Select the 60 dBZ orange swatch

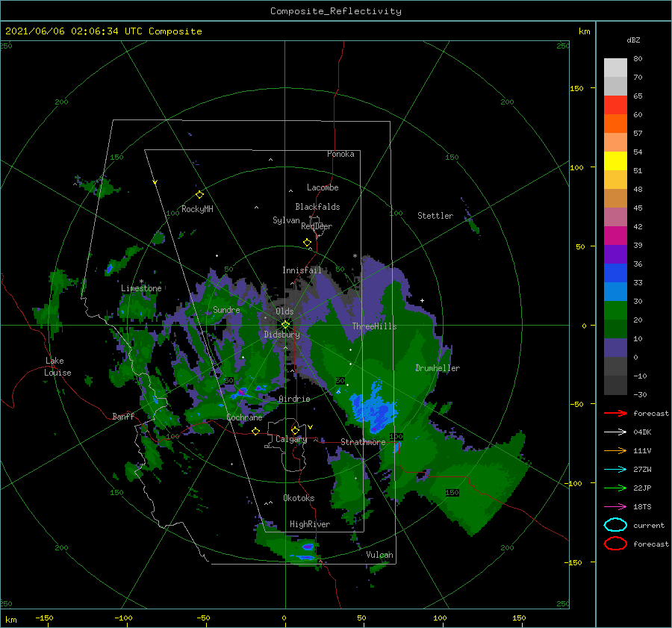pyautogui.click(x=615, y=123)
